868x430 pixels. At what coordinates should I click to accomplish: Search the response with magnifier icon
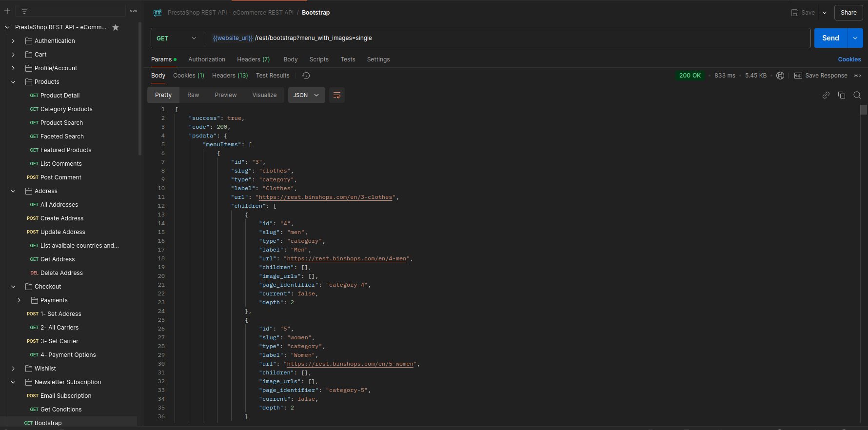point(857,95)
